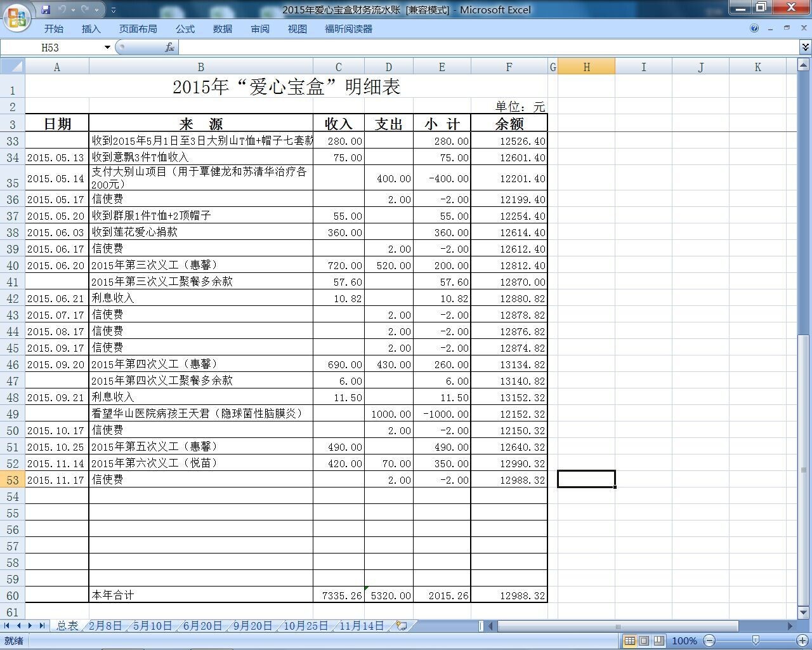
Task: Switch to the 总表 sheet tab
Action: (67, 626)
